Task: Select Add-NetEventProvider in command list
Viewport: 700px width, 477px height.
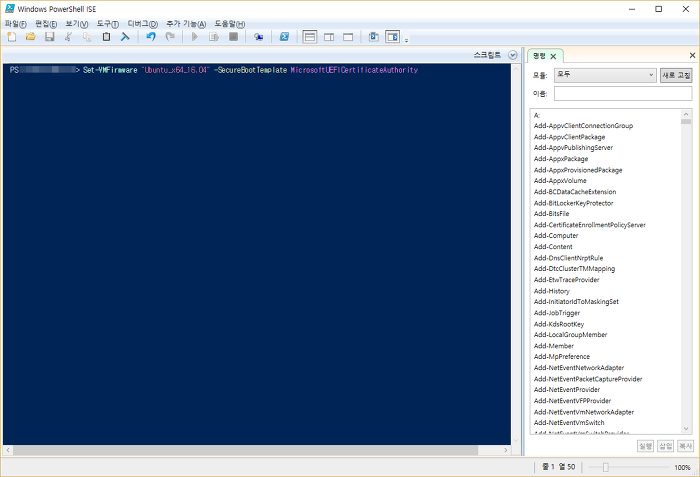Action: pos(567,390)
